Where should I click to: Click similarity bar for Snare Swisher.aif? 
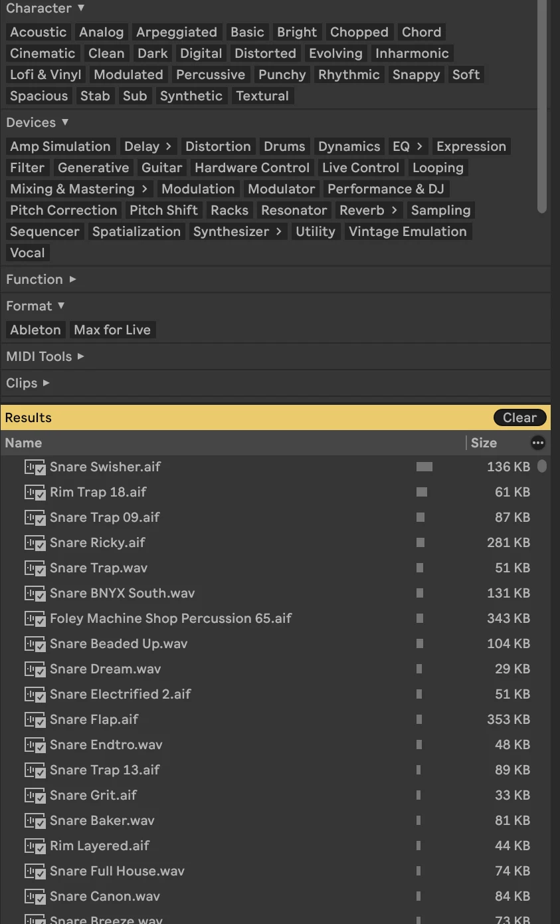(x=424, y=467)
